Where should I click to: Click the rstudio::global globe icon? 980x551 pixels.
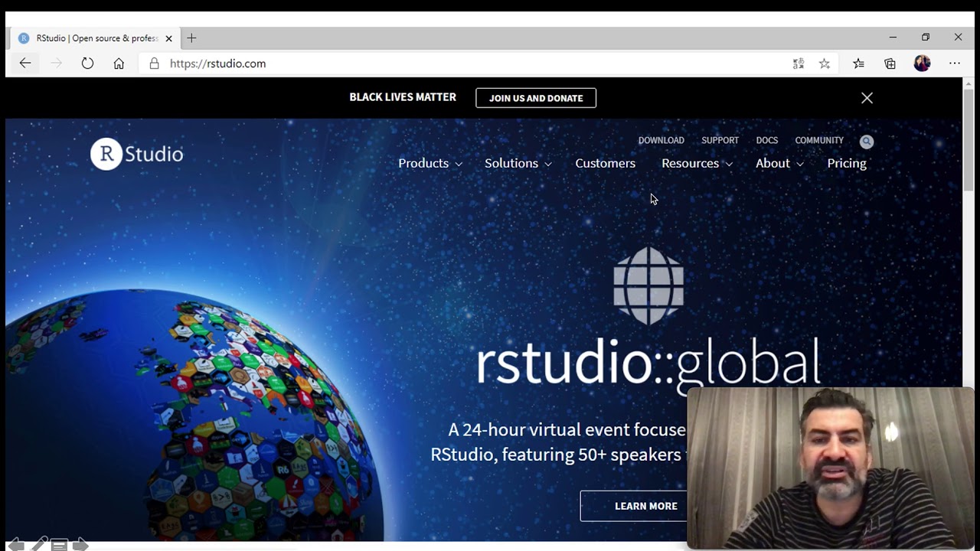648,285
